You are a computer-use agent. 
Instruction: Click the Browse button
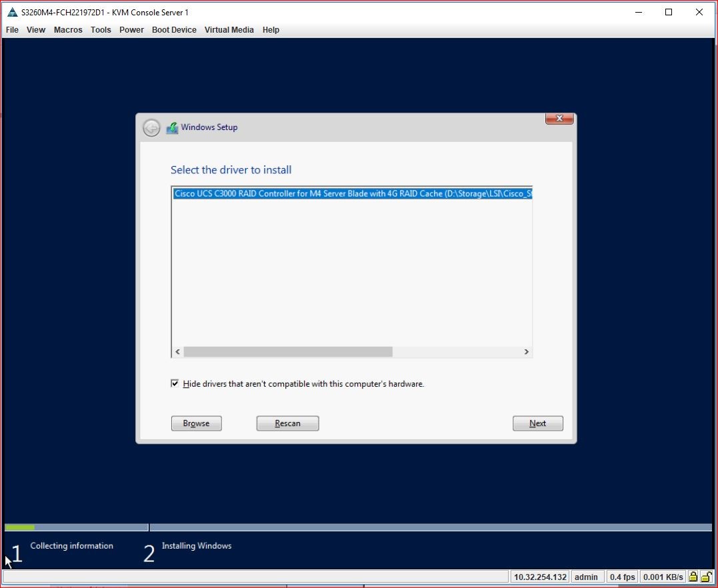197,423
